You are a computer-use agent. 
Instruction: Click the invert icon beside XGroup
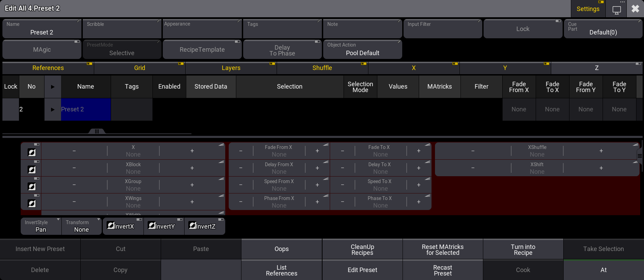coord(32,187)
